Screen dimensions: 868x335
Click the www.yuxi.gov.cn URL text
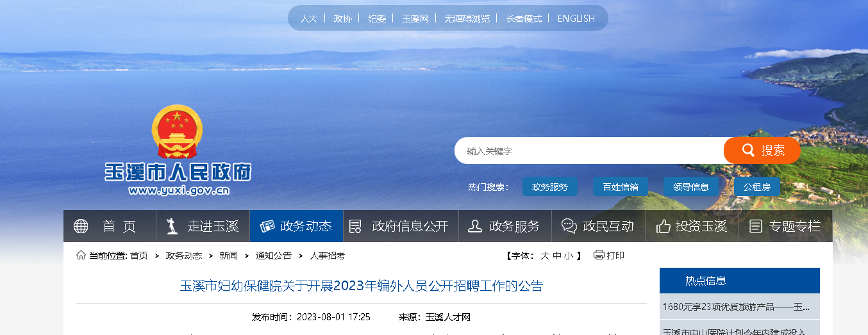[179, 190]
